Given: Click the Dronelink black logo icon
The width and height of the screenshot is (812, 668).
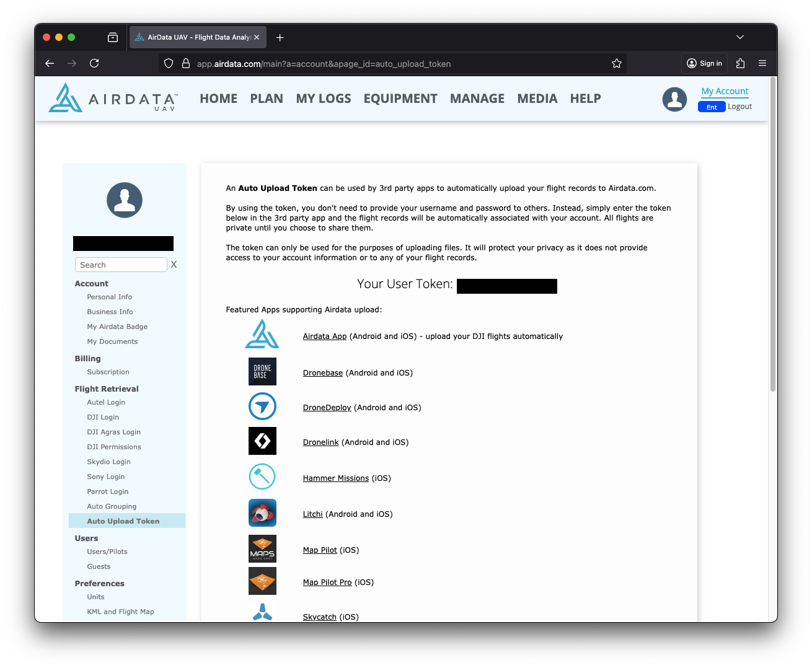Looking at the screenshot, I should coord(262,441).
